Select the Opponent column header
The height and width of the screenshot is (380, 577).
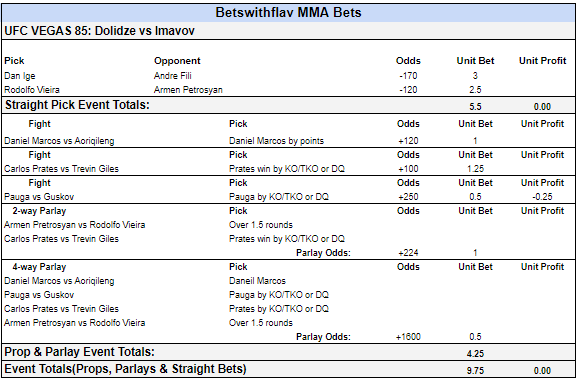pos(177,61)
